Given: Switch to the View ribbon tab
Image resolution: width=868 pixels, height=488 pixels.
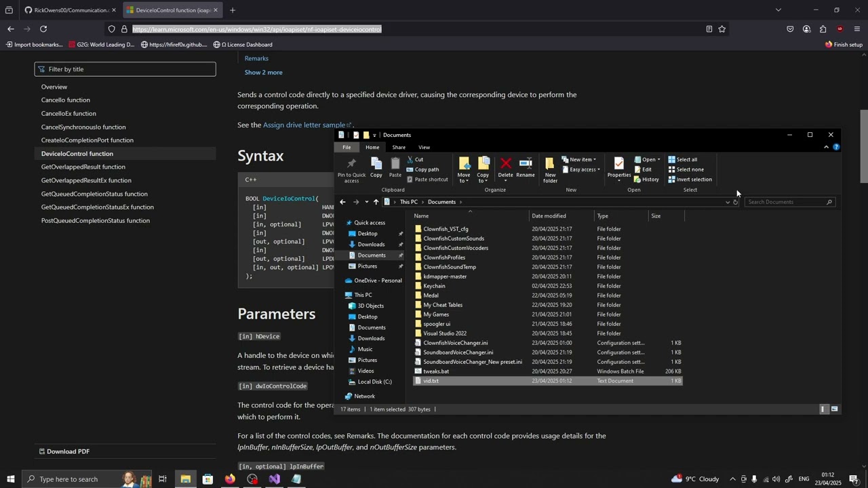Looking at the screenshot, I should [424, 147].
